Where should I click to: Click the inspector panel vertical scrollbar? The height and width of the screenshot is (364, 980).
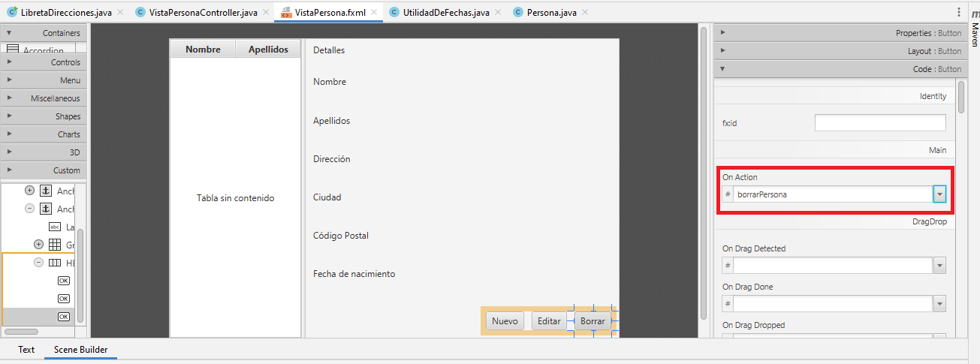pos(960,98)
